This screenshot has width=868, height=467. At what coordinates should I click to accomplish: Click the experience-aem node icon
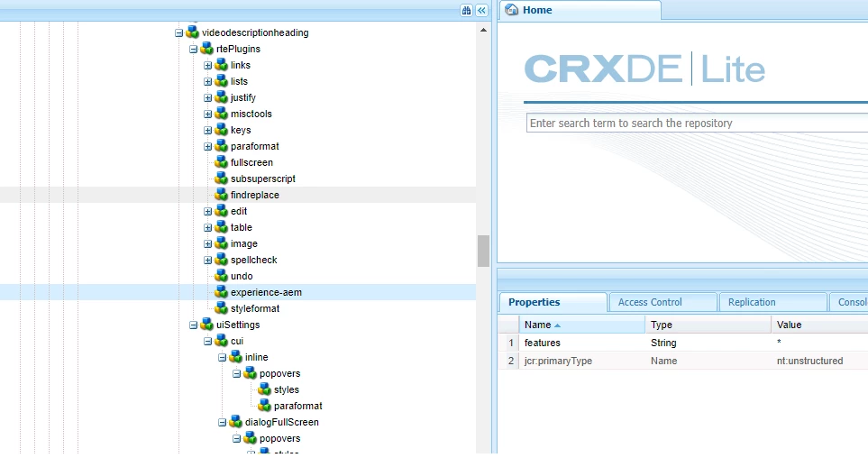pyautogui.click(x=222, y=292)
